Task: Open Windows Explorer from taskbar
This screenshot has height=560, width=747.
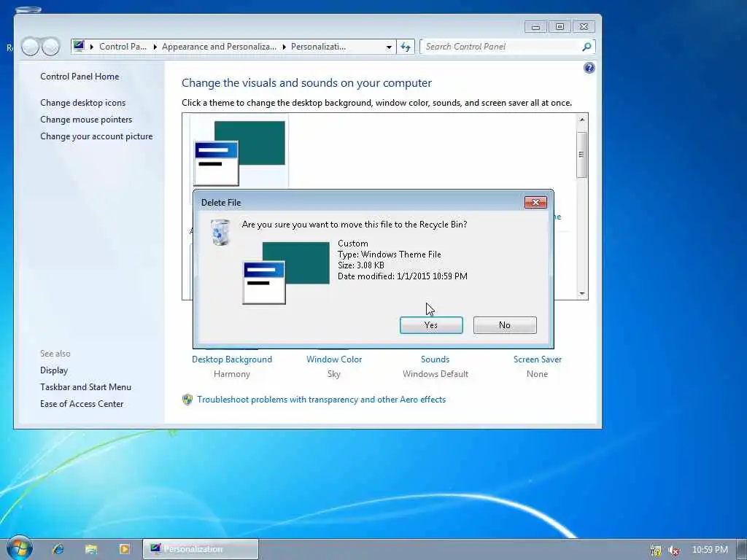Action: point(91,550)
